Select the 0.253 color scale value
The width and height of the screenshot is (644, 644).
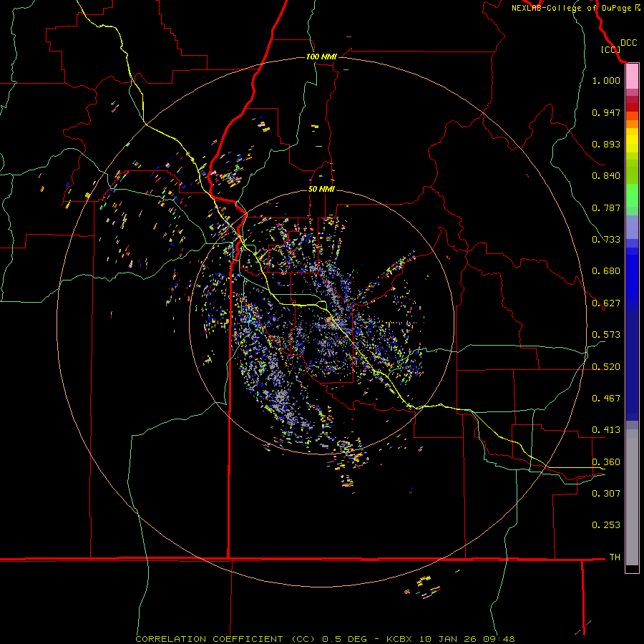(x=606, y=525)
